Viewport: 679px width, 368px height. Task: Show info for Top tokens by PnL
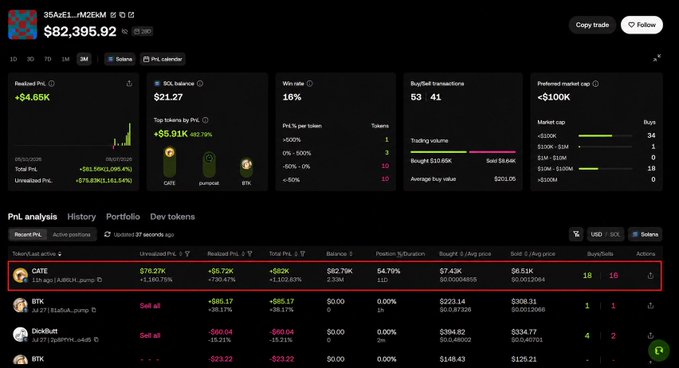[x=205, y=120]
